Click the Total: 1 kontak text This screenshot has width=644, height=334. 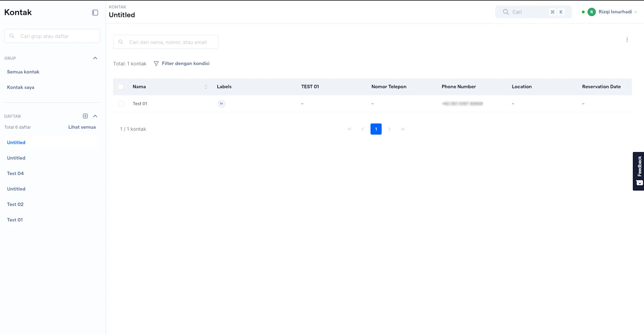click(130, 64)
